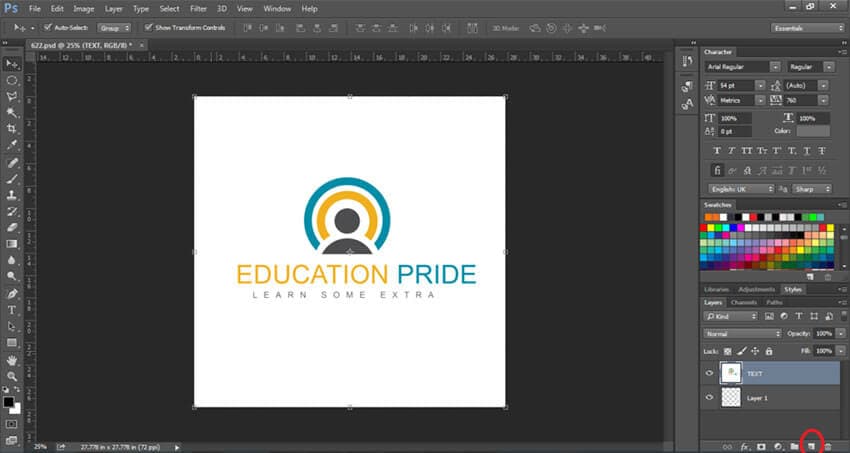Select the History Brush tool
This screenshot has height=453, width=850.
[11, 211]
